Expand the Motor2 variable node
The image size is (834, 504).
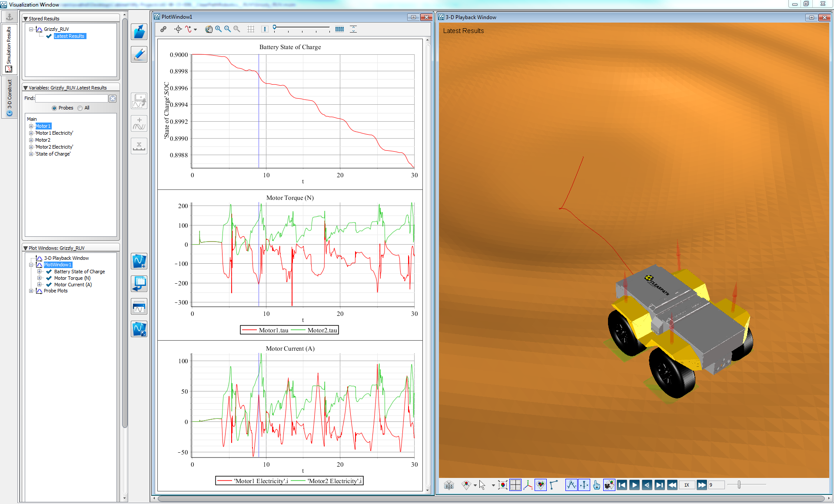click(x=31, y=140)
